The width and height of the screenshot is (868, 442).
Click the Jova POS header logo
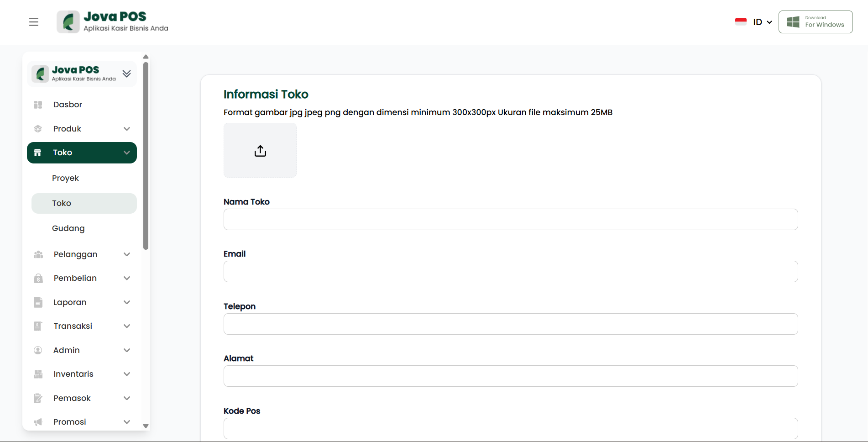[113, 22]
